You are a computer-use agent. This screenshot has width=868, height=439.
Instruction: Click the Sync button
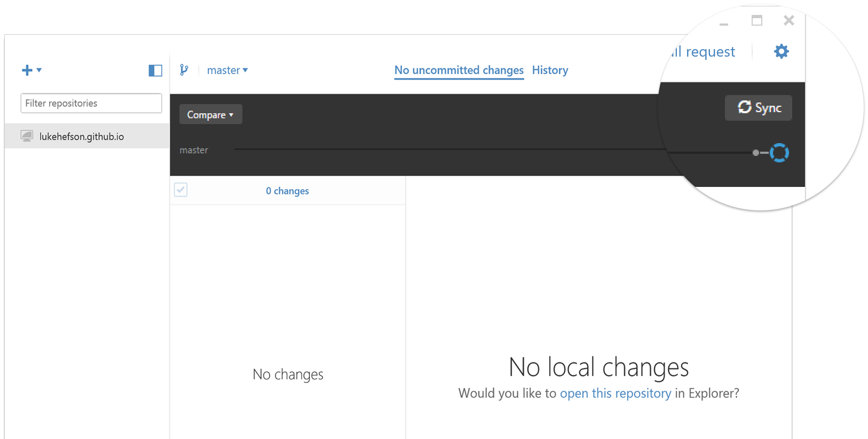pyautogui.click(x=759, y=108)
